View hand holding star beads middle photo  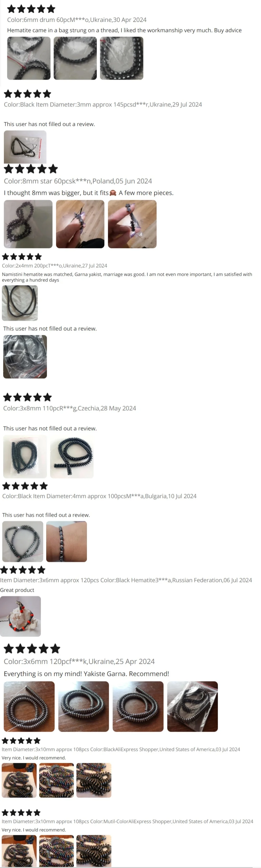(x=80, y=224)
